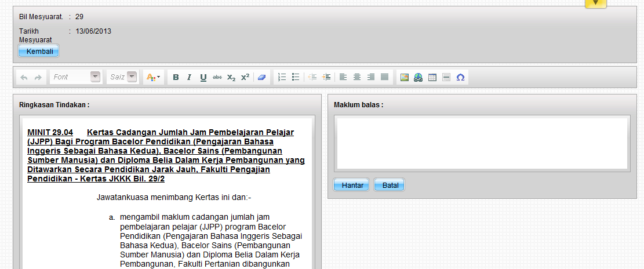The height and width of the screenshot is (269, 644).
Task: Apply superscript formatting
Action: 245,77
